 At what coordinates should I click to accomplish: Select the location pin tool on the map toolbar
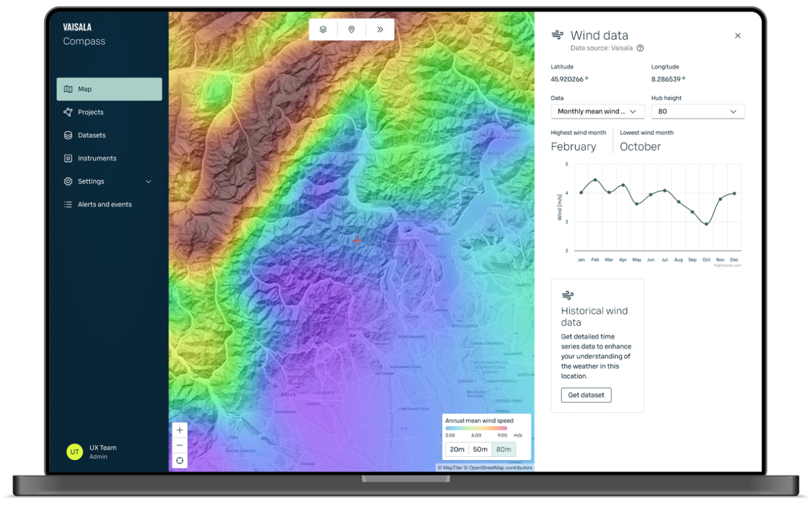pos(351,29)
